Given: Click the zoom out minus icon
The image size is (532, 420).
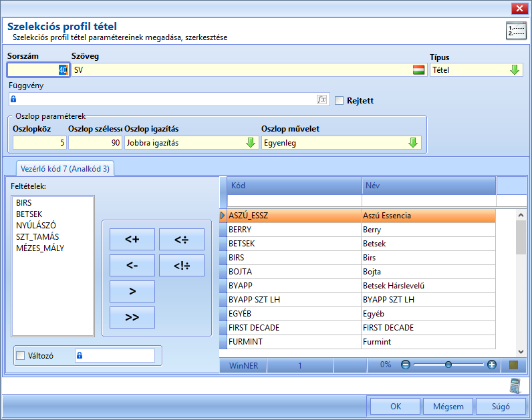Looking at the screenshot, I should [x=406, y=365].
